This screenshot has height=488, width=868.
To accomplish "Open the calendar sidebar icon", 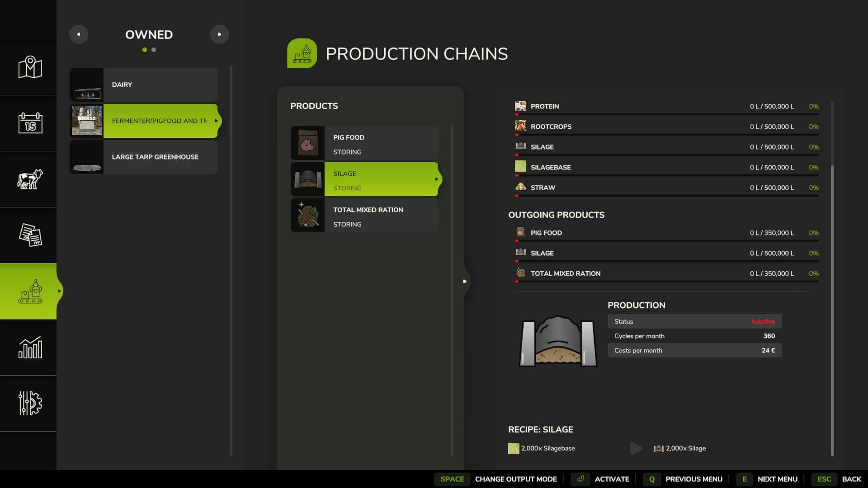I will coord(30,123).
